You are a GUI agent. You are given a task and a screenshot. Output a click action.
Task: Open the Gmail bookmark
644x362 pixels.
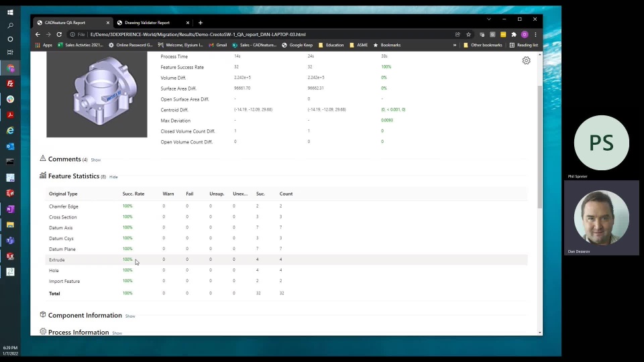coord(218,45)
